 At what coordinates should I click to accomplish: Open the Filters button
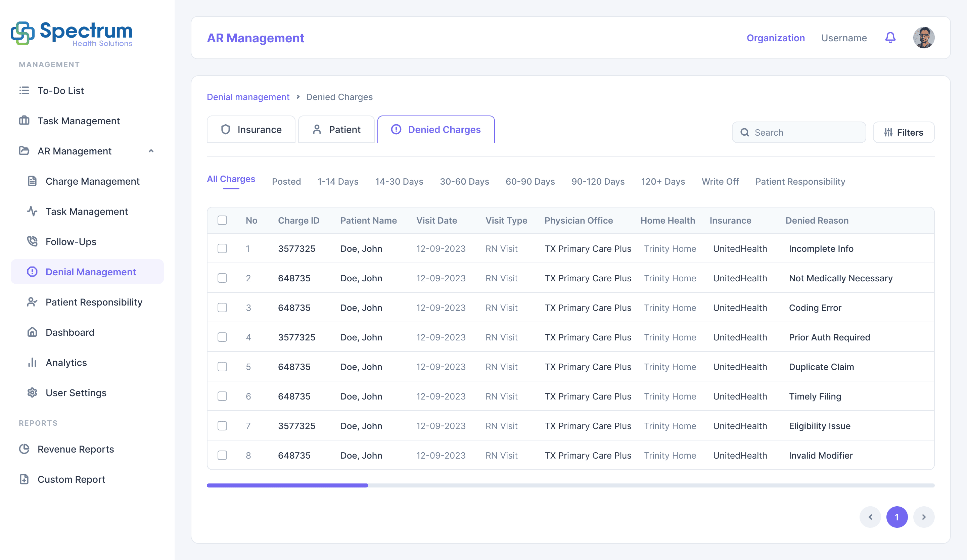pyautogui.click(x=903, y=132)
